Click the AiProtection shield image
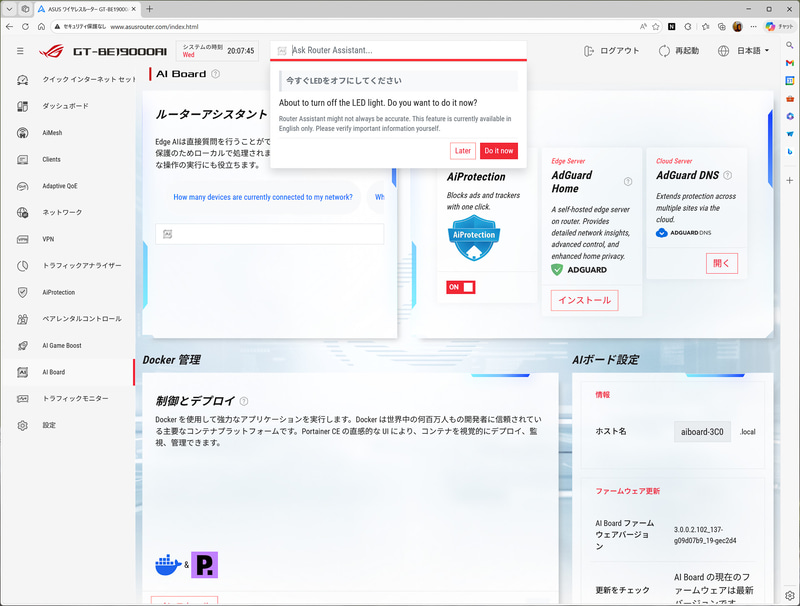Viewport: 800px width, 606px height. [x=474, y=238]
